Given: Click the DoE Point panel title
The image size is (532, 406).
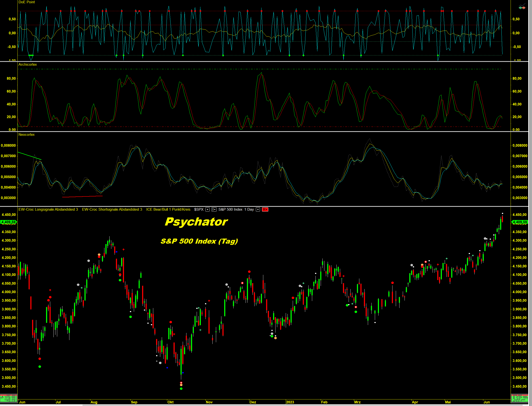Looking at the screenshot, I should pyautogui.click(x=27, y=2).
